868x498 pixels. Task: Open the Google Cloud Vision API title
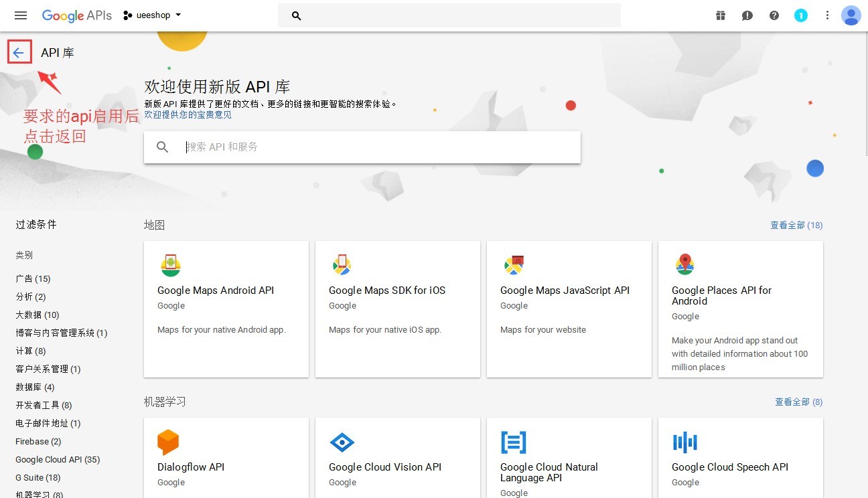(385, 467)
